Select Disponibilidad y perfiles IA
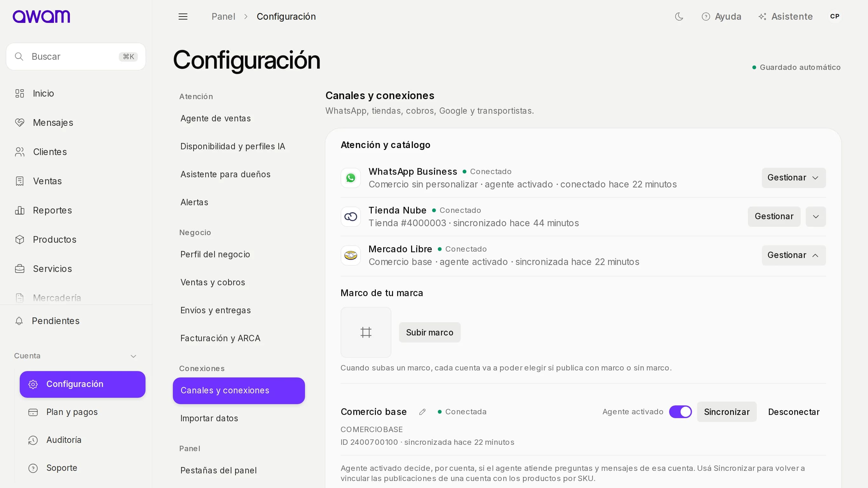Screen dimensions: 868x488 click(239, 146)
